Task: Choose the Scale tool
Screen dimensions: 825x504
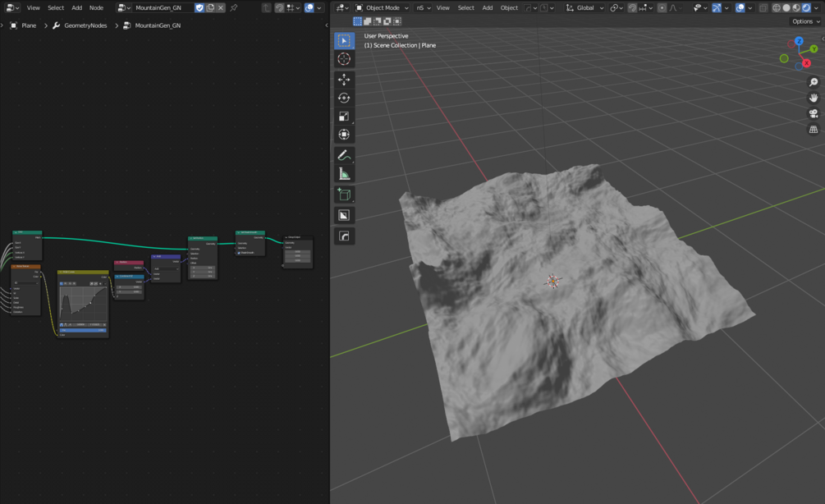Action: (x=344, y=117)
